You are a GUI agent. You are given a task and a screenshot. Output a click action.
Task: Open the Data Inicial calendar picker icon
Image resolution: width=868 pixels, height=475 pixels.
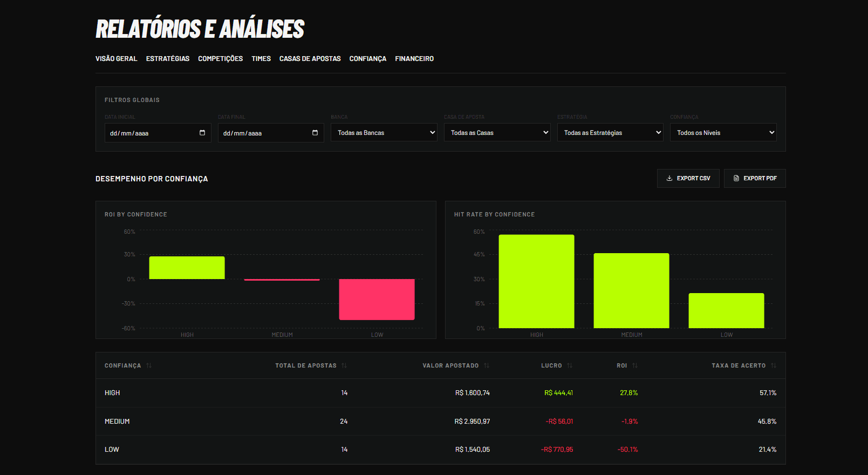click(x=202, y=133)
